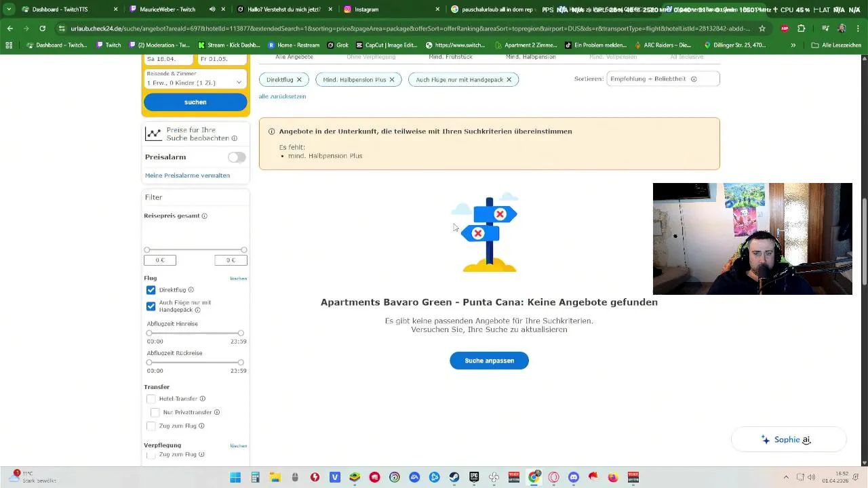Open Steam from the taskbar
This screenshot has height=488, width=868.
pyautogui.click(x=454, y=477)
